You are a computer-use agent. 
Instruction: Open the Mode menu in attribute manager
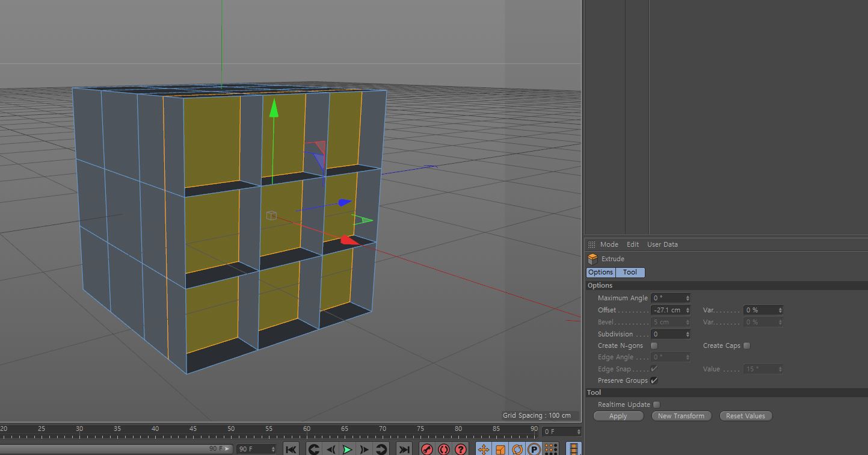(x=609, y=244)
